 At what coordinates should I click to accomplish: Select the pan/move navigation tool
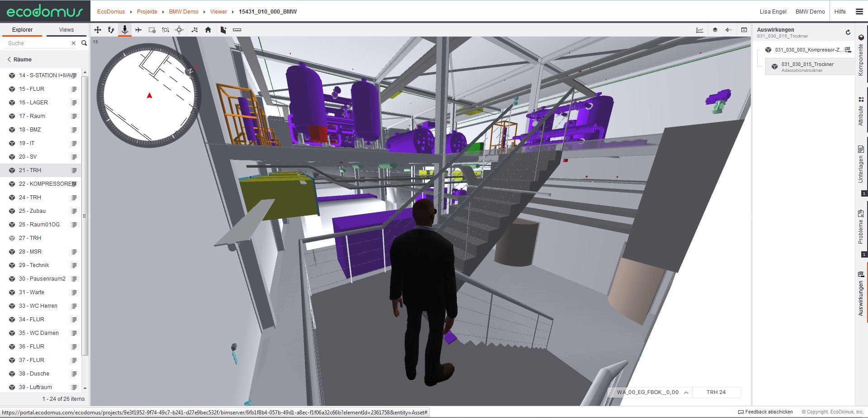pos(97,30)
